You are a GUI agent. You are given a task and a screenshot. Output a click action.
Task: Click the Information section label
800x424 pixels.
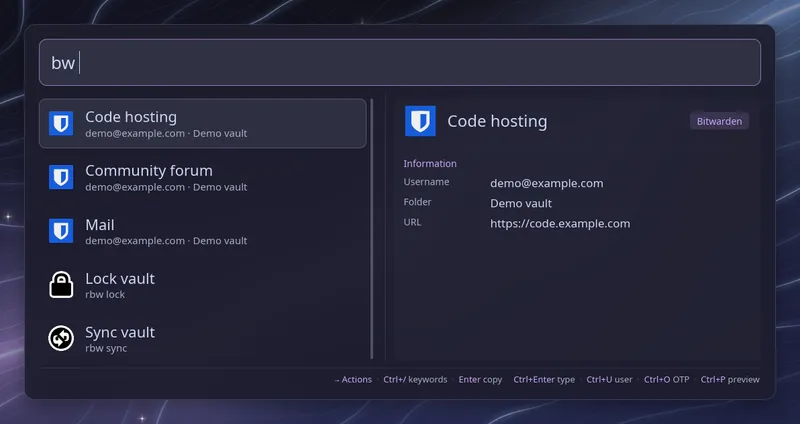pyautogui.click(x=430, y=164)
